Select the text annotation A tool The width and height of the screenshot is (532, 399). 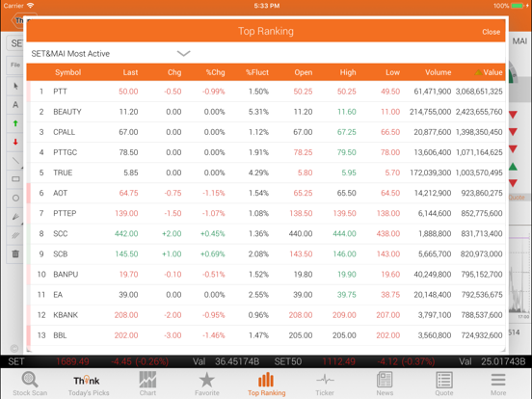tap(15, 104)
